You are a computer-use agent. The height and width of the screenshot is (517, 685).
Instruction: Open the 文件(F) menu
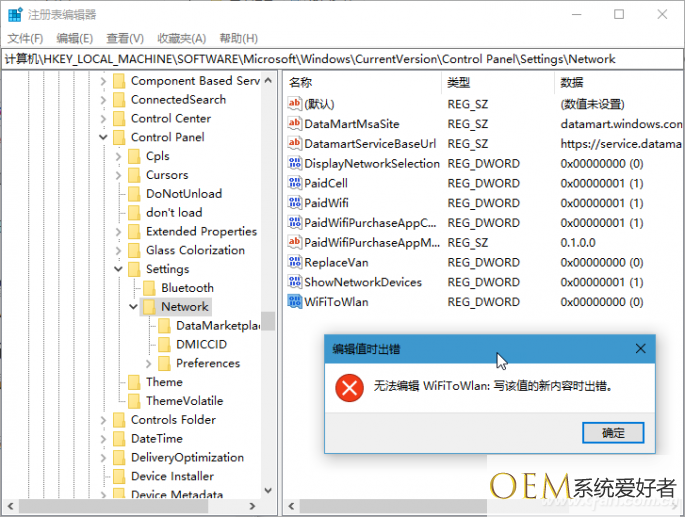(x=25, y=38)
